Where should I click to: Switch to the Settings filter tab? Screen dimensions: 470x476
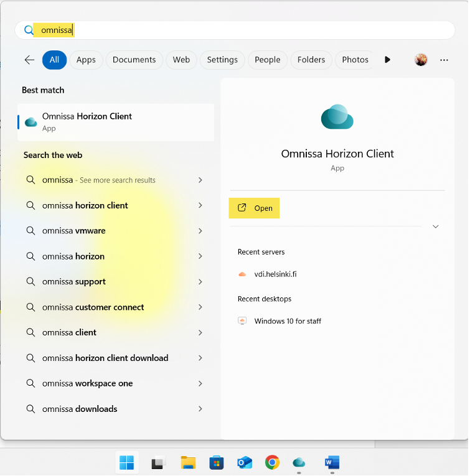[222, 60]
